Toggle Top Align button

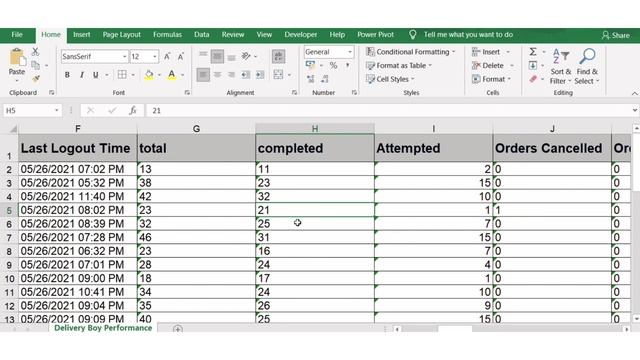[x=203, y=56]
